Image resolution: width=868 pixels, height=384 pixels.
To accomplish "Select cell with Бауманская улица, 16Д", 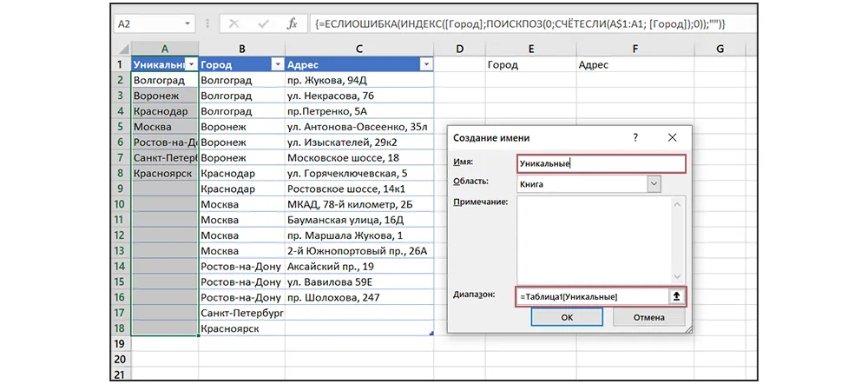I will coord(358,220).
